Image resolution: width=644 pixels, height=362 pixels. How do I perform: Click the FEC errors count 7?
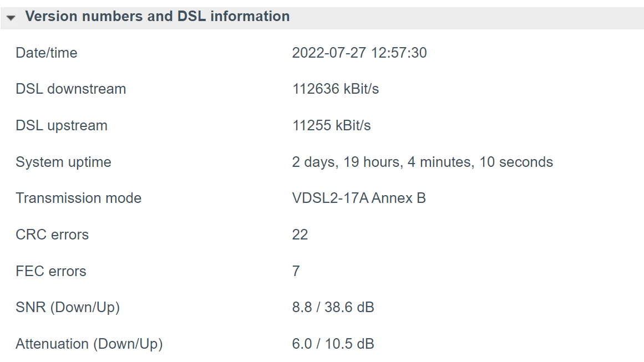[296, 272]
